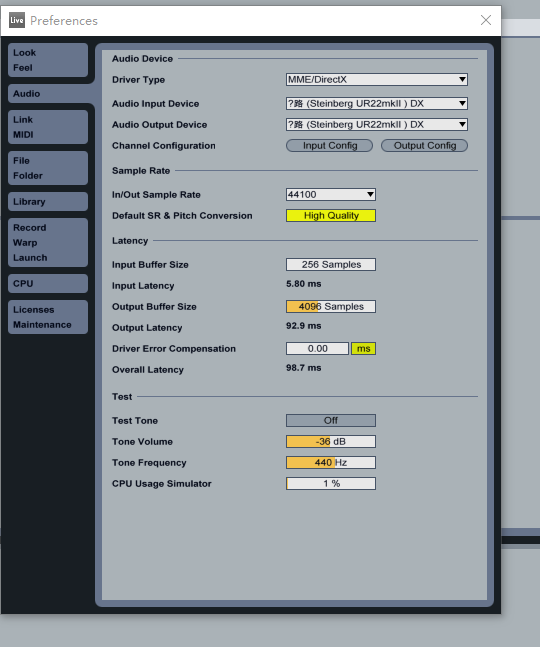Image resolution: width=540 pixels, height=647 pixels.
Task: Expand the In/Out Sample Rate dropdown
Action: pyautogui.click(x=331, y=194)
